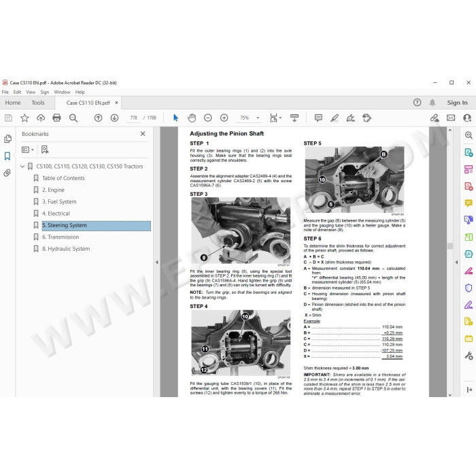This screenshot has width=476, height=476.
Task: Activate the Hand pan tool
Action: pyautogui.click(x=192, y=118)
